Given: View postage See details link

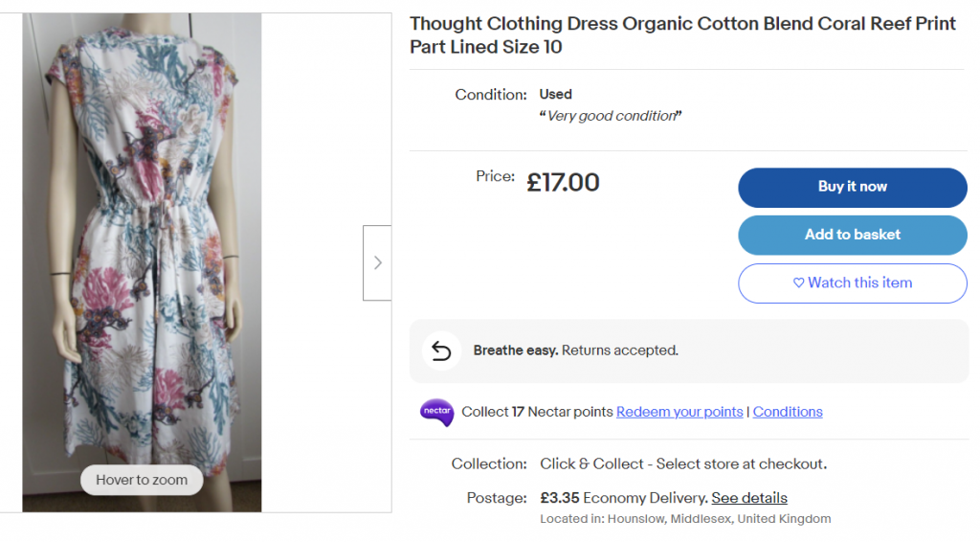Looking at the screenshot, I should [x=749, y=498].
